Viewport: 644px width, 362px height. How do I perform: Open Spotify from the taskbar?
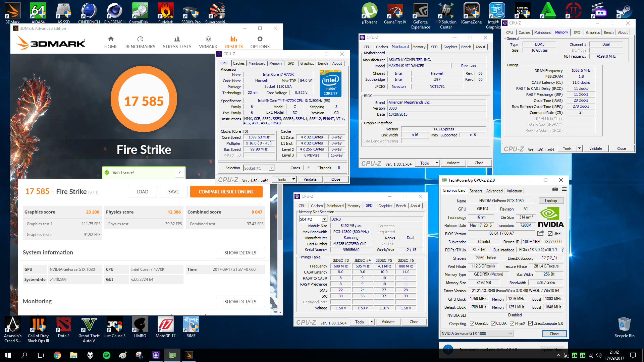(x=107, y=355)
